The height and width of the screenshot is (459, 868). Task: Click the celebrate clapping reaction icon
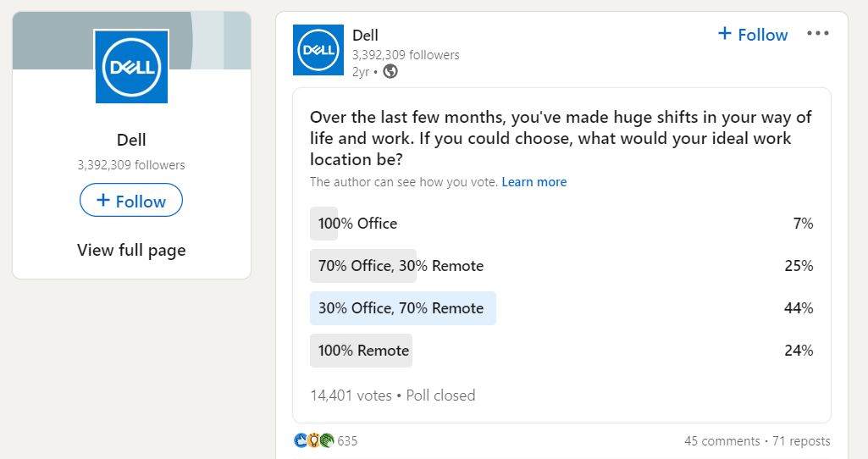(326, 440)
